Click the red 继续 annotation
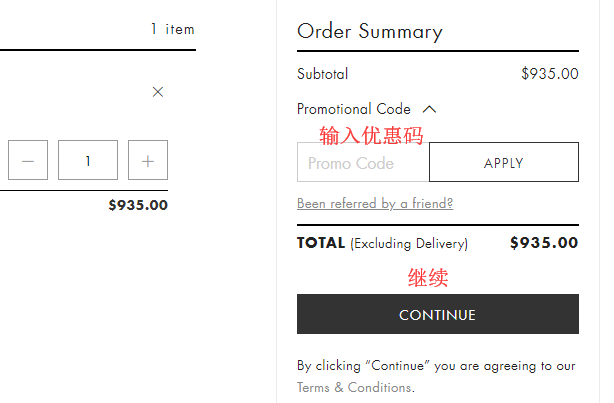Viewport: 614px width, 403px height. tap(428, 278)
